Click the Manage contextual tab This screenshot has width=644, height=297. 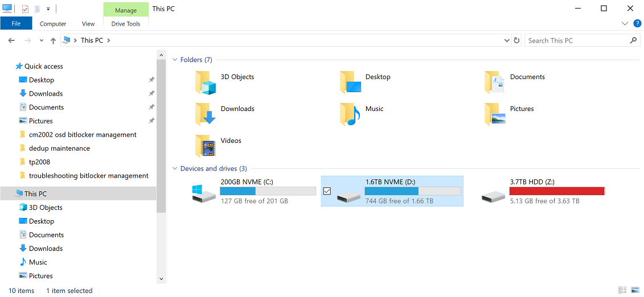pos(126,10)
